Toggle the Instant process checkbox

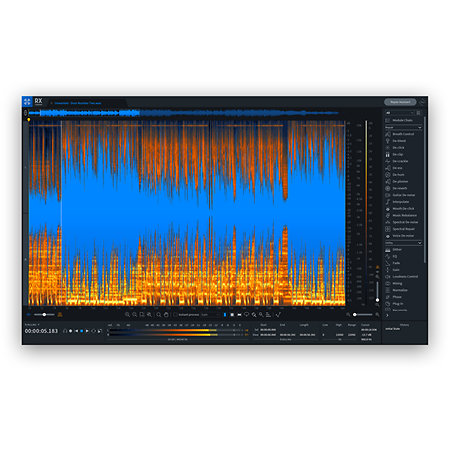tap(175, 315)
